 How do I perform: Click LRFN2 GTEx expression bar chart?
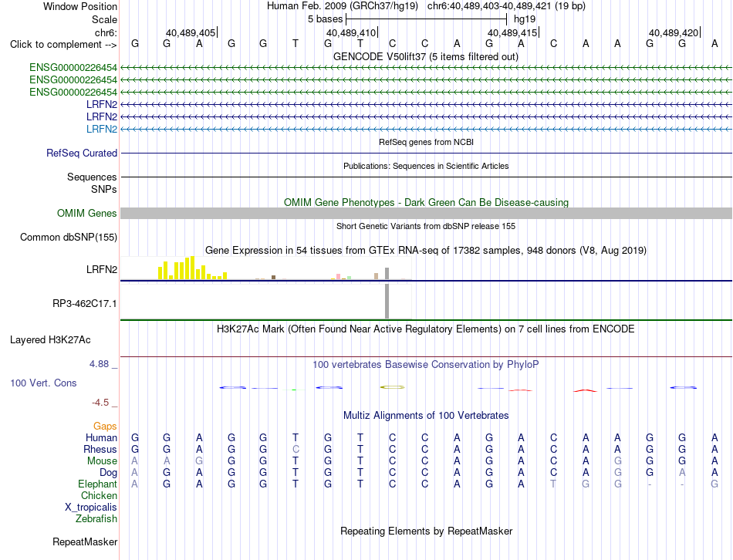(x=265, y=268)
